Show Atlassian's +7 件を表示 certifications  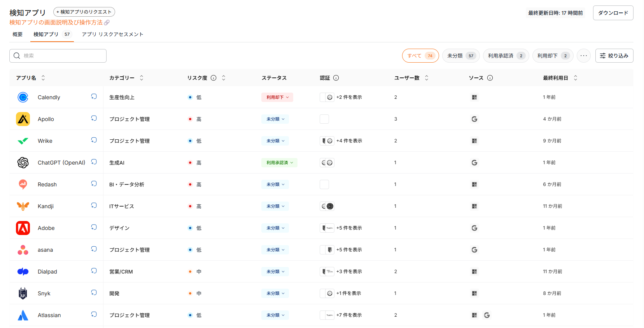[x=349, y=315]
